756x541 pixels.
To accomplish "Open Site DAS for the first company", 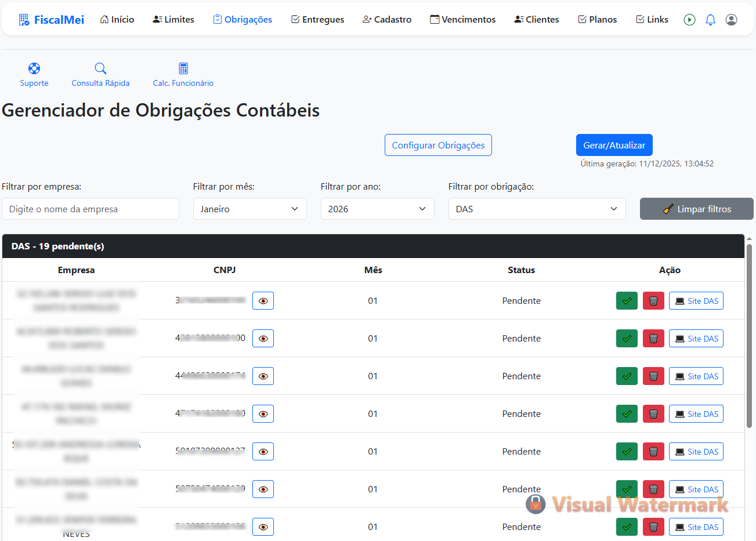I will [x=696, y=300].
